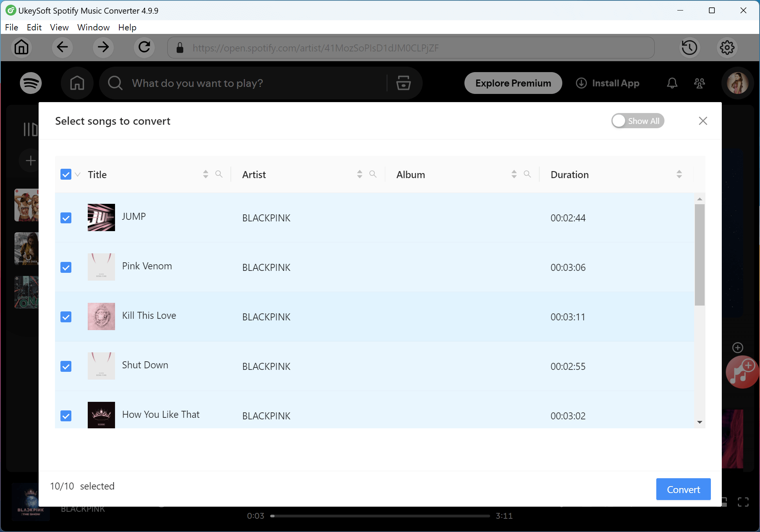Image resolution: width=760 pixels, height=532 pixels.
Task: Click the Spotify logo
Action: pos(30,83)
